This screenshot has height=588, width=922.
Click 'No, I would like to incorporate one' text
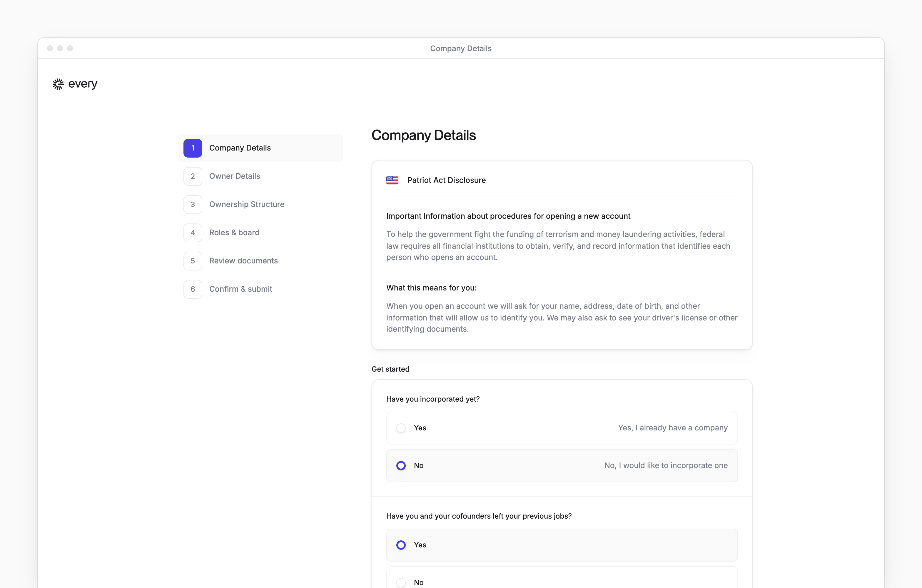(x=666, y=465)
